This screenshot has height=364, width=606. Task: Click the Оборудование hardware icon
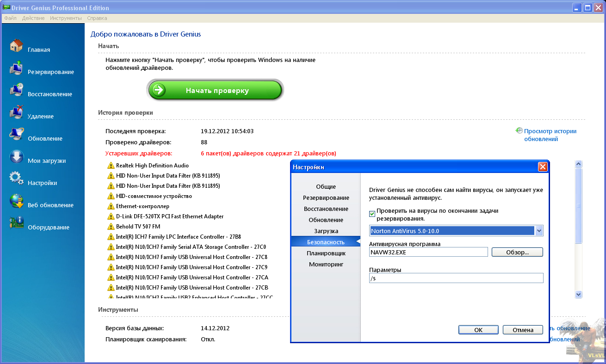tap(16, 223)
